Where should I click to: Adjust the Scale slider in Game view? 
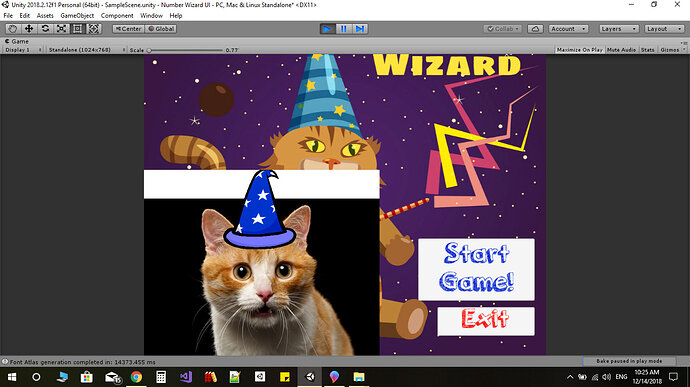[x=186, y=50]
